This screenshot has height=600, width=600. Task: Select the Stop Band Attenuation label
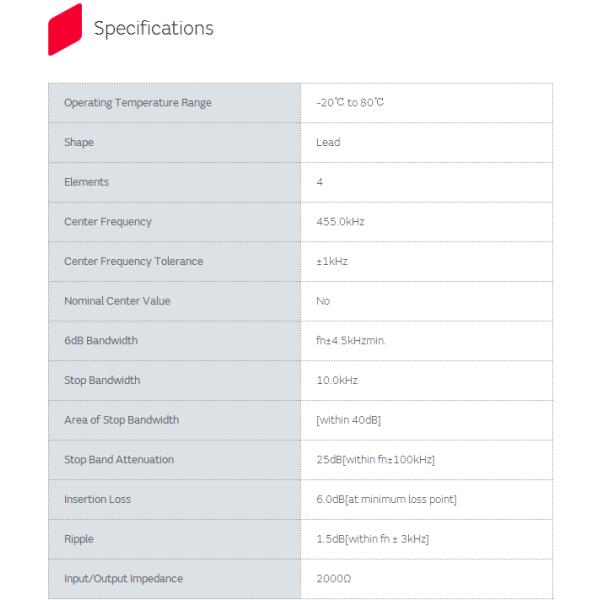coord(119,460)
